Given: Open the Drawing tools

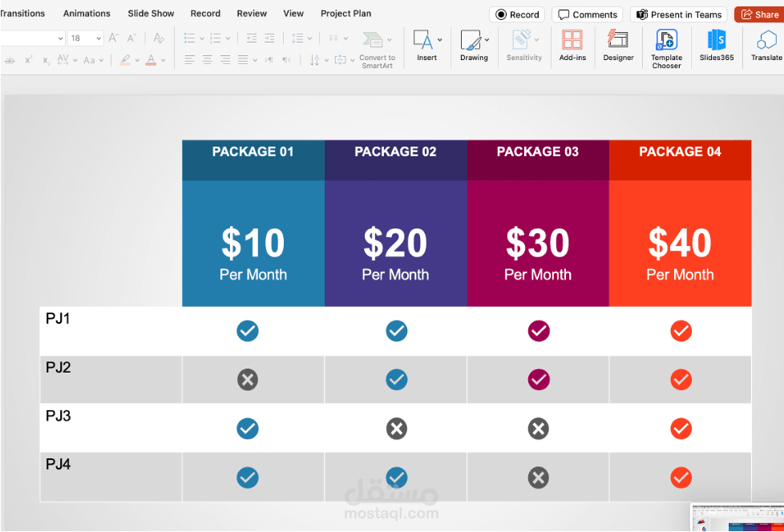Looking at the screenshot, I should click(474, 46).
